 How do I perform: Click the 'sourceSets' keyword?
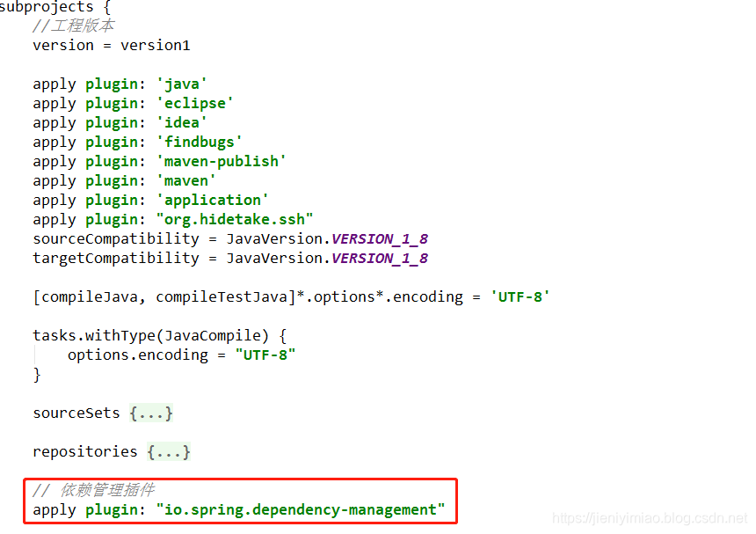click(76, 413)
